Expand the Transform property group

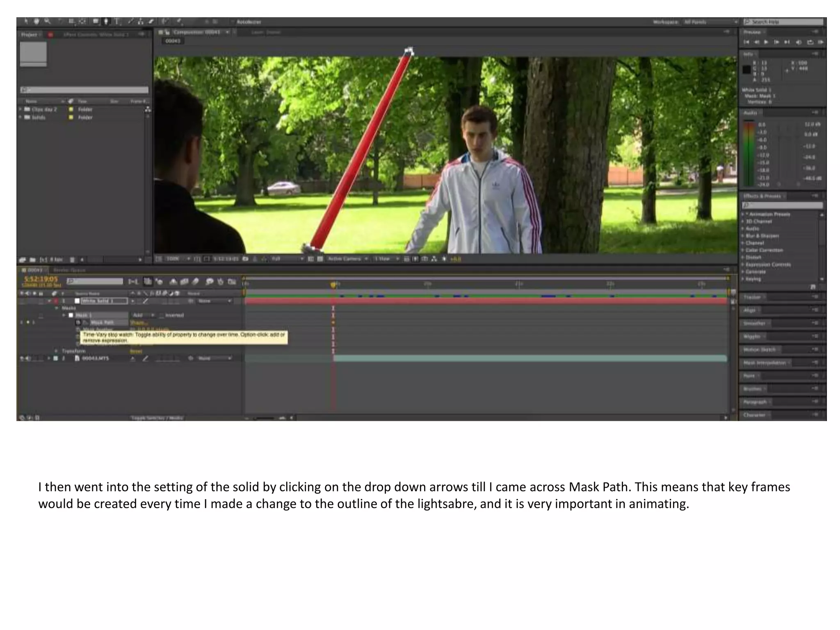[57, 351]
